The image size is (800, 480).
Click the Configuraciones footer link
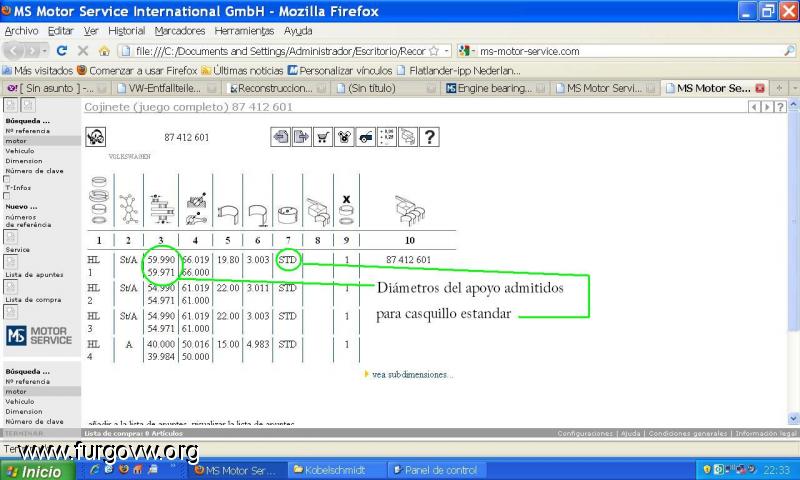585,433
